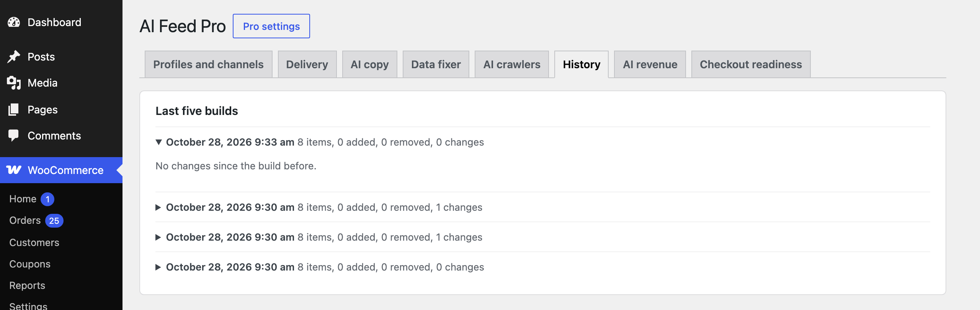This screenshot has width=980, height=310.
Task: Open the WooCommerce menu
Action: pos(61,170)
